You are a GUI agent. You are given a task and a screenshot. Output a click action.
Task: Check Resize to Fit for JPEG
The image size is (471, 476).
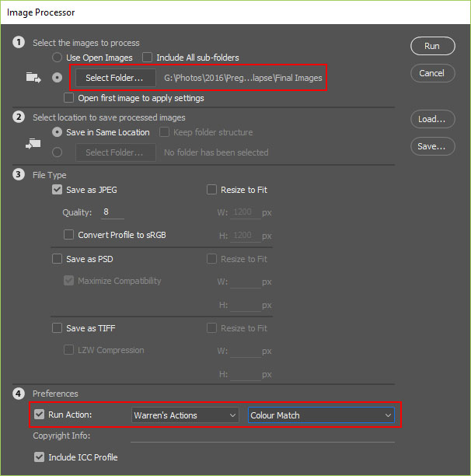tap(211, 190)
